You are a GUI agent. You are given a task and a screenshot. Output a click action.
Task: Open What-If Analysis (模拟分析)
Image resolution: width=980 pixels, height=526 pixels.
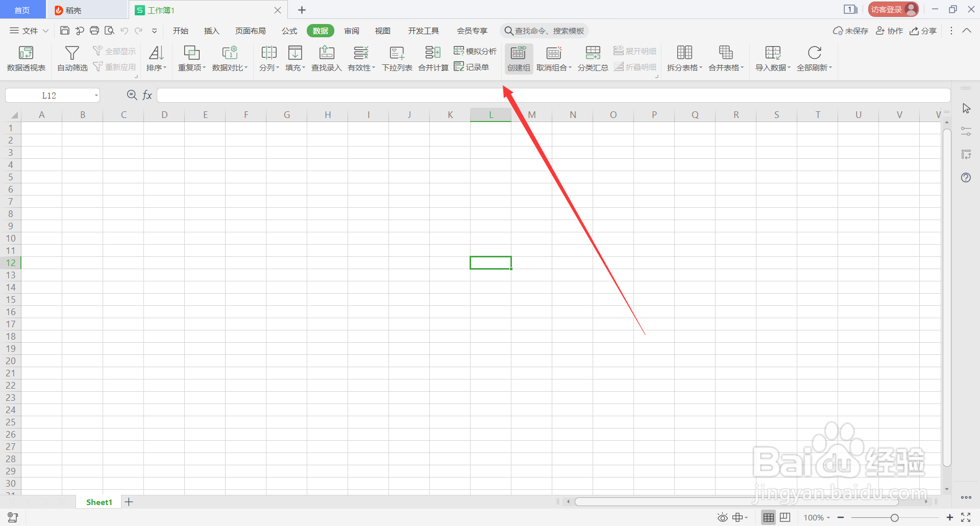475,51
